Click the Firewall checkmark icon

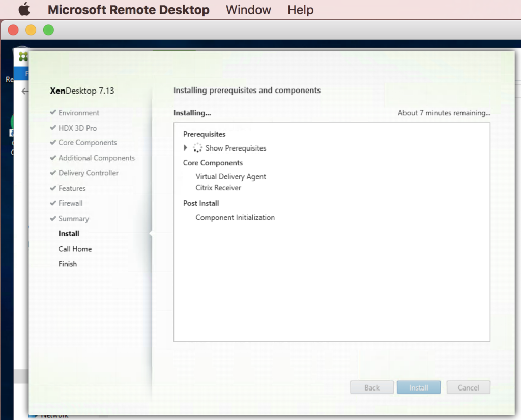click(x=53, y=203)
